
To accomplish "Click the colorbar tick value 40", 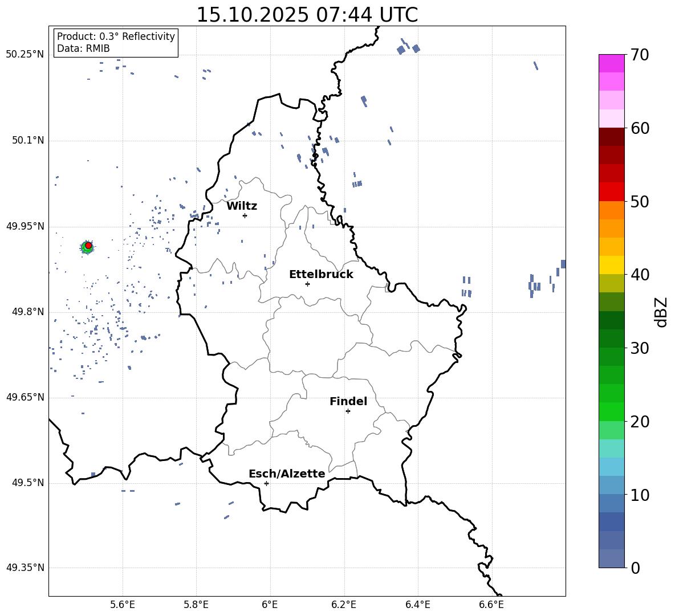I will [x=640, y=275].
